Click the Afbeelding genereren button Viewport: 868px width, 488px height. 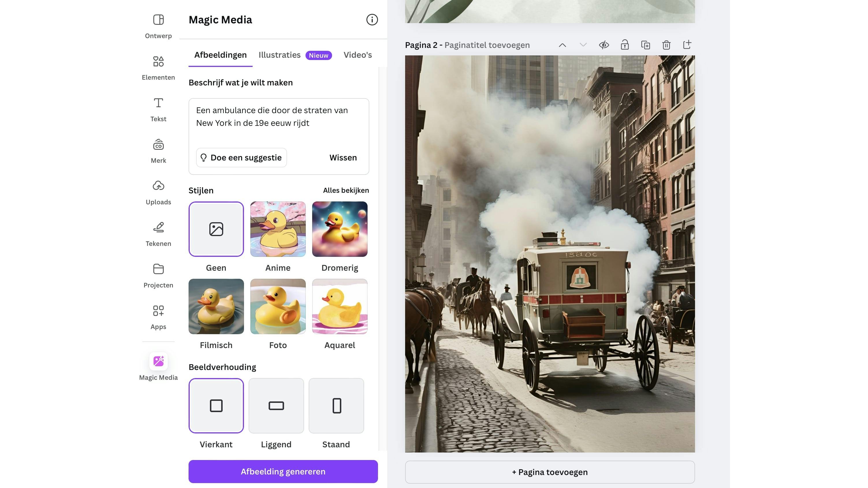click(x=283, y=471)
